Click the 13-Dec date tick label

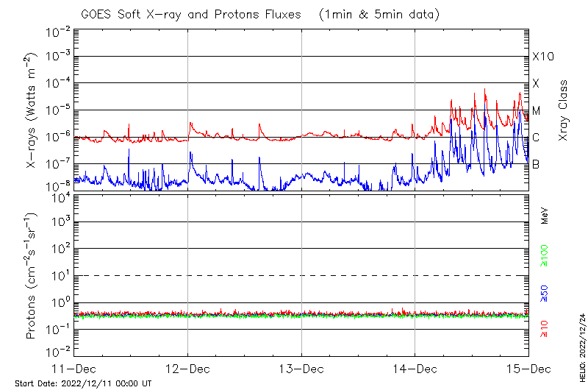click(x=301, y=368)
